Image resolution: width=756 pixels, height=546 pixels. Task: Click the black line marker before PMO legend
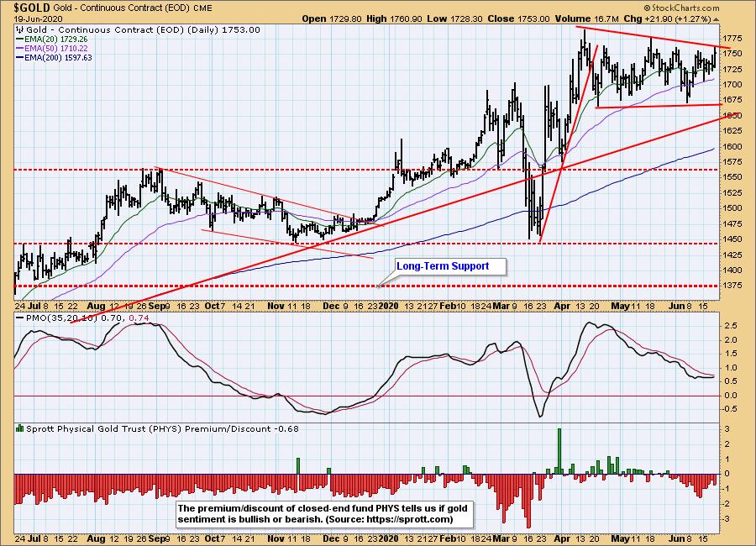(20, 318)
